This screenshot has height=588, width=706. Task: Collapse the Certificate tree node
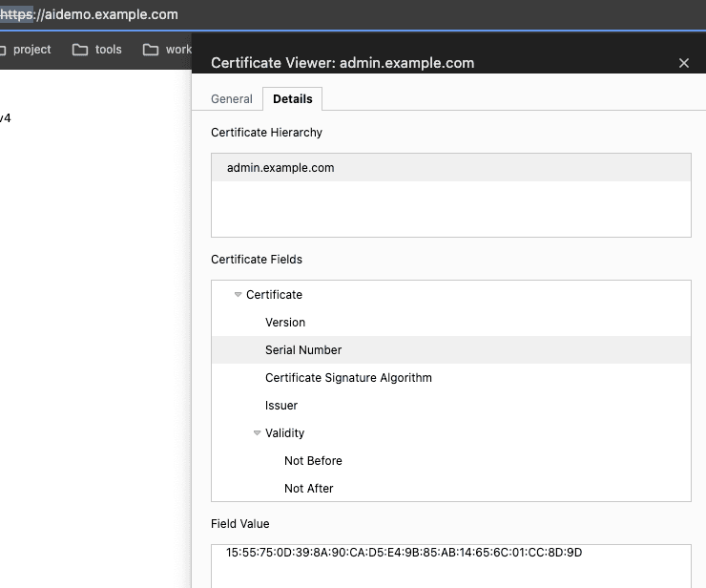[238, 295]
